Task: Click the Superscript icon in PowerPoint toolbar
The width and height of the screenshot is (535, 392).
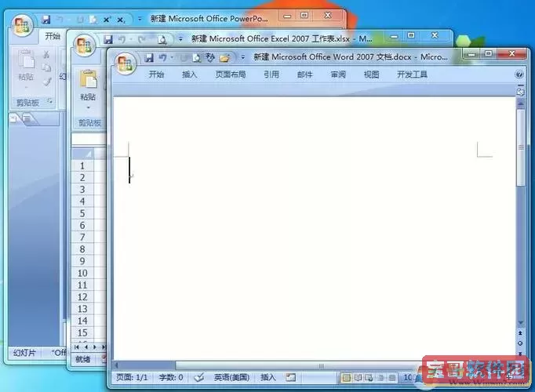Action: 107,20
